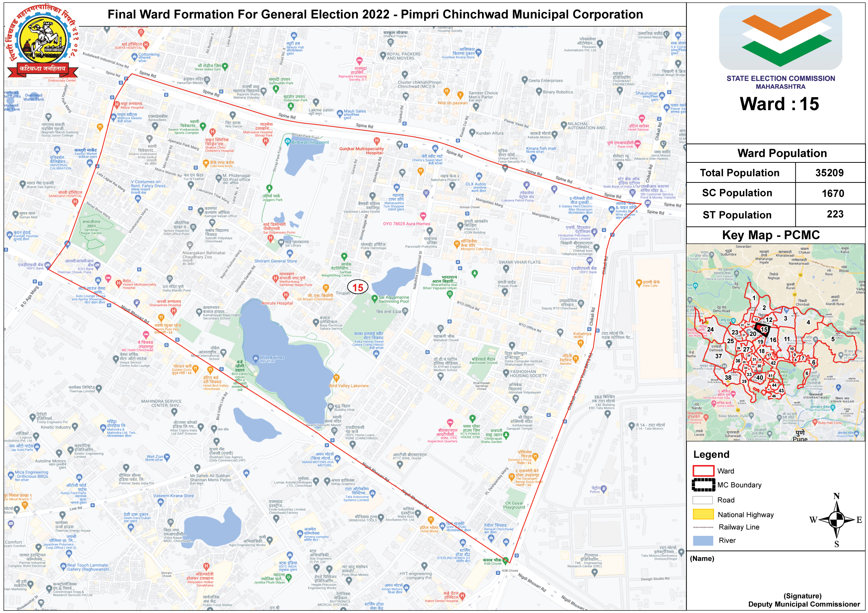Click the Deputy Municipal Commissioner text
The image size is (868, 613).
[804, 604]
